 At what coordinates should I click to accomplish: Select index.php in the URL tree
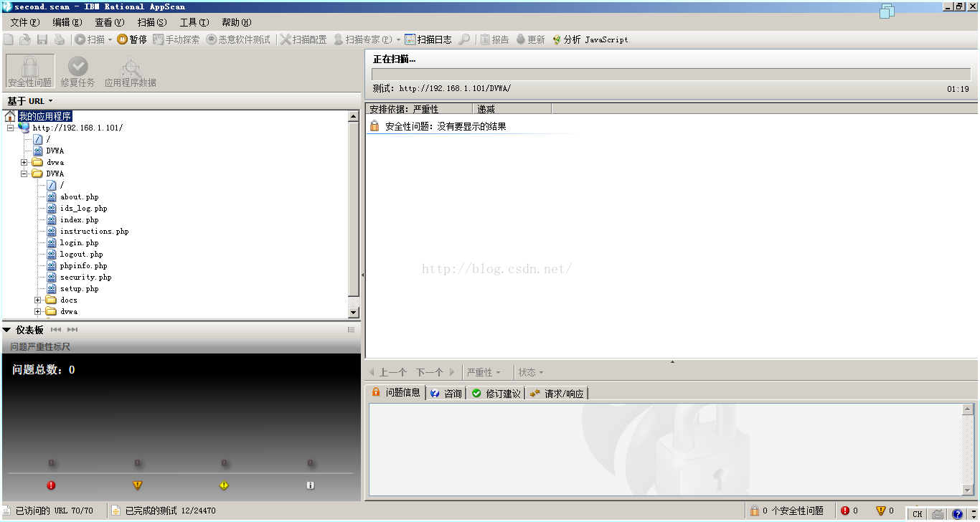[x=79, y=219]
